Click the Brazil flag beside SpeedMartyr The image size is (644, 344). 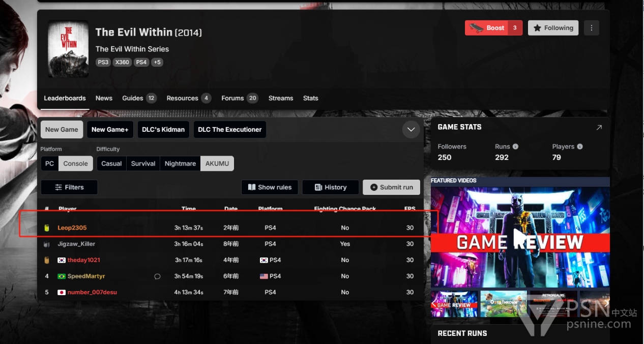[62, 276]
